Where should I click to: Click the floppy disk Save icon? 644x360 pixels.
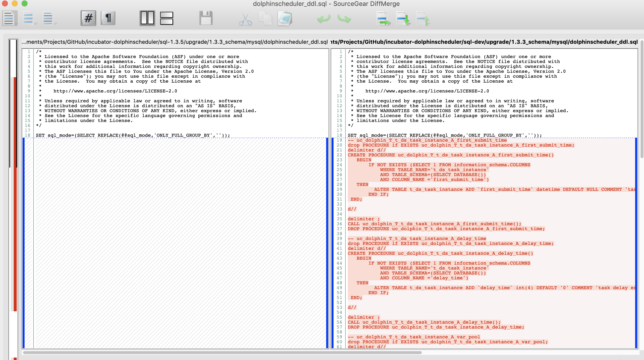tap(206, 18)
